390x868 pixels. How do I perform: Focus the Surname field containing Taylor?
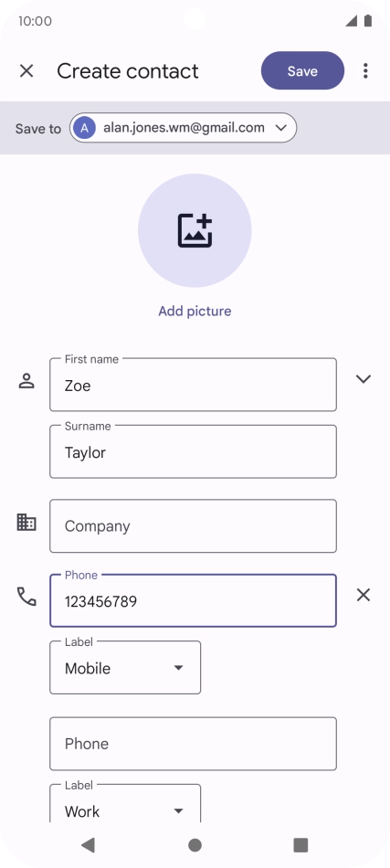coord(193,451)
